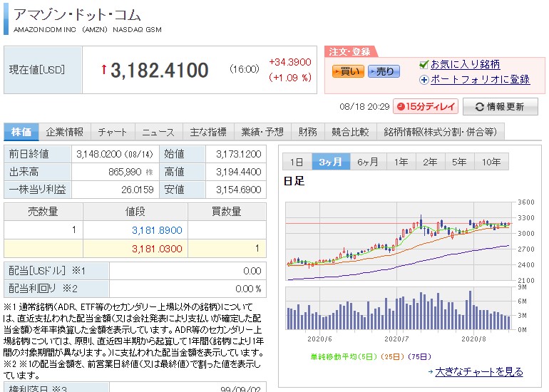This screenshot has width=549, height=392.
Task: Click the red clock icon in delay badge
Action: coord(401,106)
